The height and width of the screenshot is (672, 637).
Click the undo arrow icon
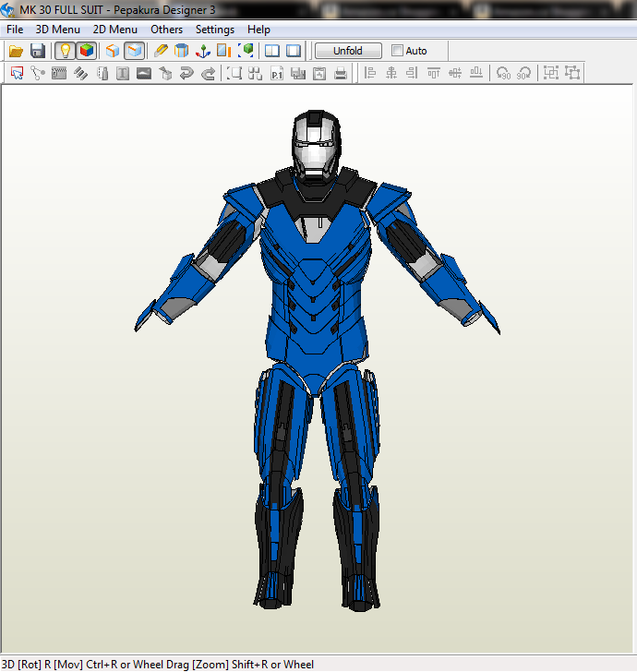coord(186,73)
